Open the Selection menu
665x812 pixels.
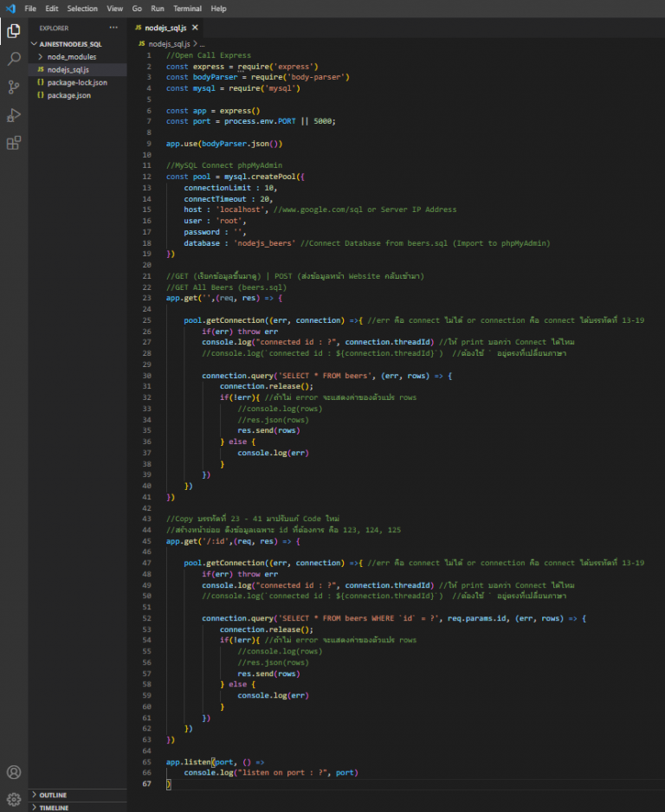82,9
